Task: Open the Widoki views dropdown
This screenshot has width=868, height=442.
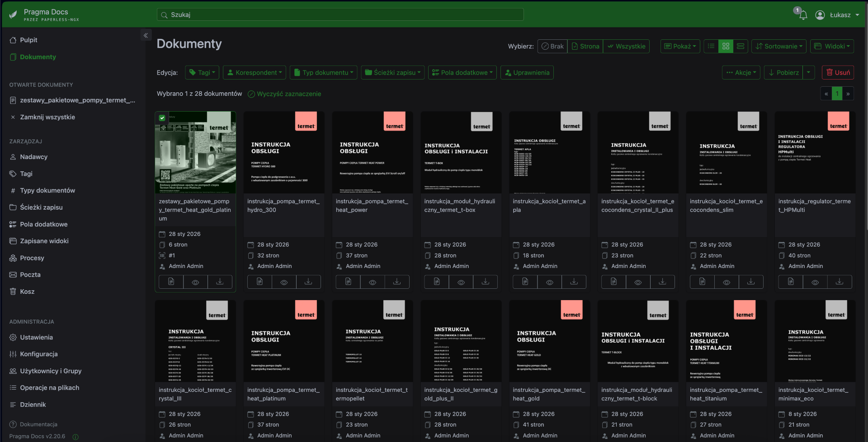Action: (832, 46)
